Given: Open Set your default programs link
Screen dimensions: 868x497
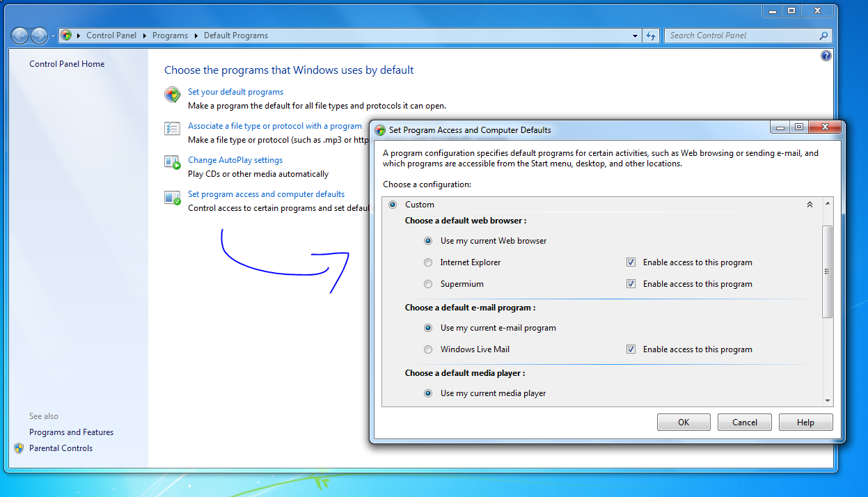Looking at the screenshot, I should point(235,92).
